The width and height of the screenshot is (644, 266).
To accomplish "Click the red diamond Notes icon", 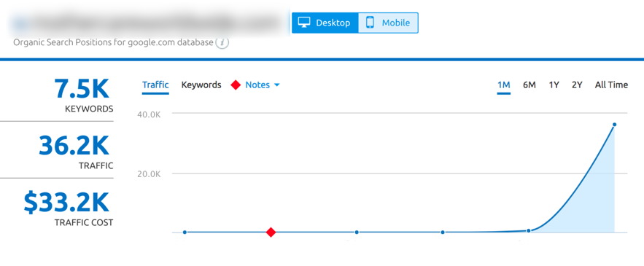I will pyautogui.click(x=236, y=85).
